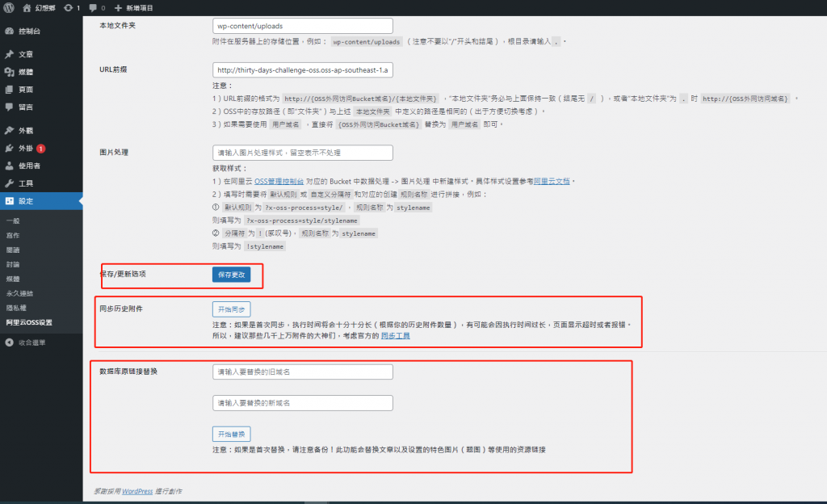Image resolution: width=827 pixels, height=504 pixels.
Task: Open the 外掛 plugins menu
Action: (41, 148)
